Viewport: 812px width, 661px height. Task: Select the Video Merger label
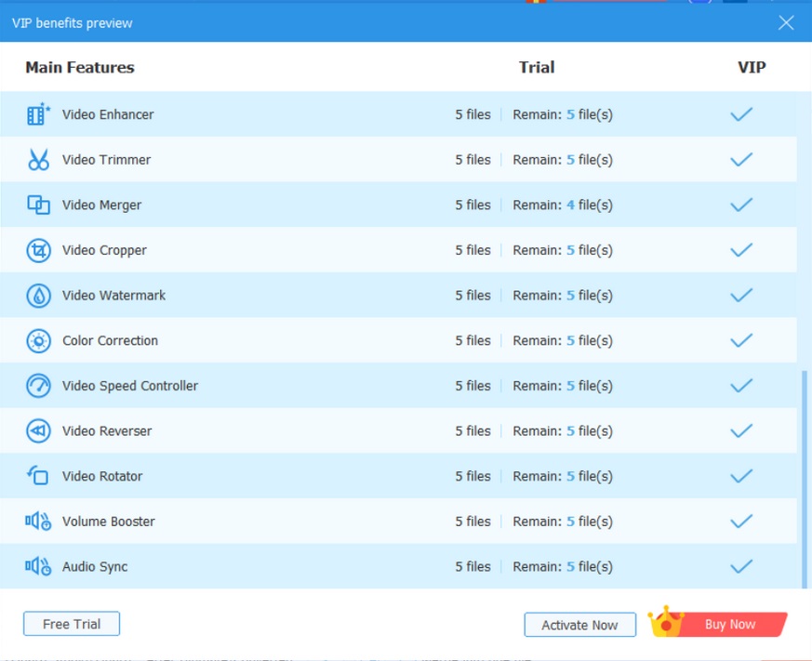tap(101, 205)
